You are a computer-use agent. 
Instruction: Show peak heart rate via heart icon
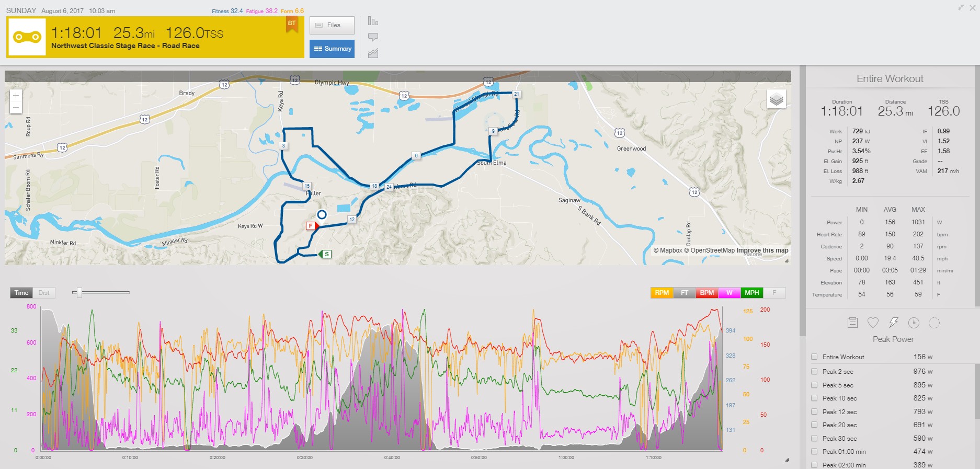[x=873, y=323]
